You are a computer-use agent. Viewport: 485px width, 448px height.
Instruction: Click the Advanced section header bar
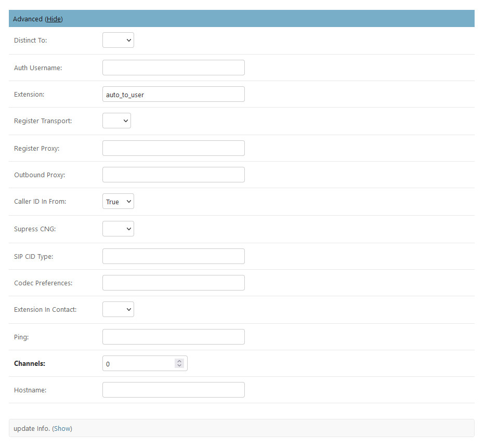tap(260, 19)
